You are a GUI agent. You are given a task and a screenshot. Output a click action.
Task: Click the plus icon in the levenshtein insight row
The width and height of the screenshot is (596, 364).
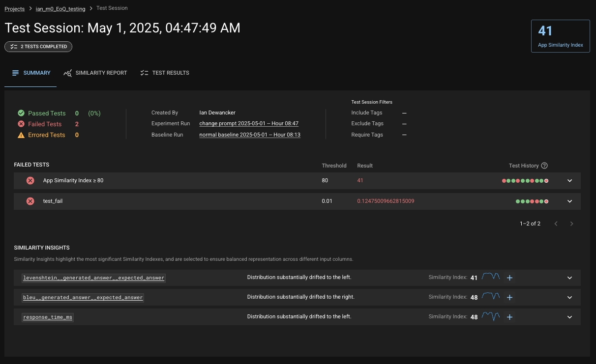(x=510, y=278)
